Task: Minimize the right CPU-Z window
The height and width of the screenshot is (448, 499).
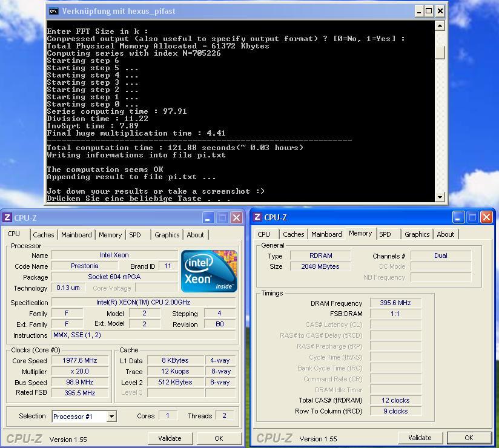Action: (x=458, y=217)
